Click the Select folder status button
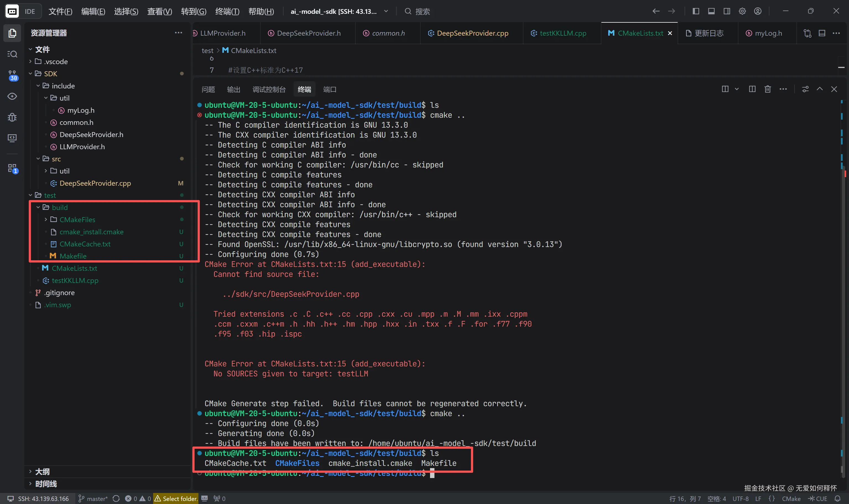The image size is (849, 504). tap(176, 498)
